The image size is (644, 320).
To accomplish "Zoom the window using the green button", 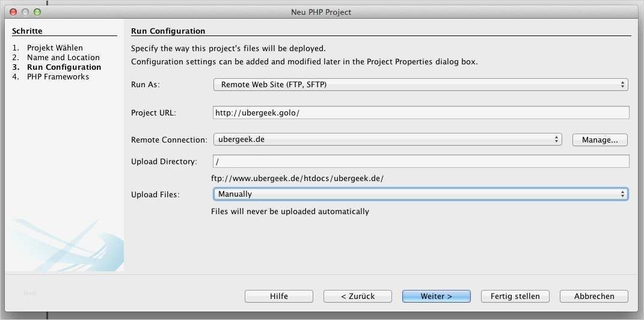I will pos(37,12).
